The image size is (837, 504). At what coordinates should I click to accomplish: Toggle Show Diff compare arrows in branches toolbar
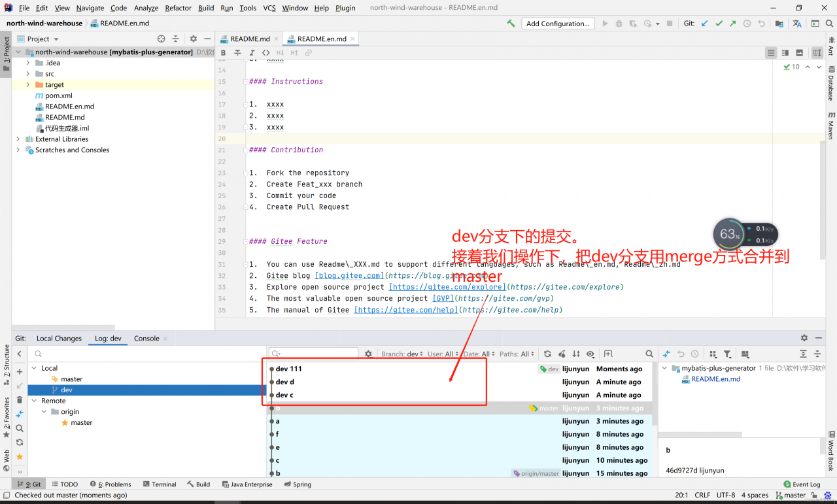pyautogui.click(x=20, y=414)
